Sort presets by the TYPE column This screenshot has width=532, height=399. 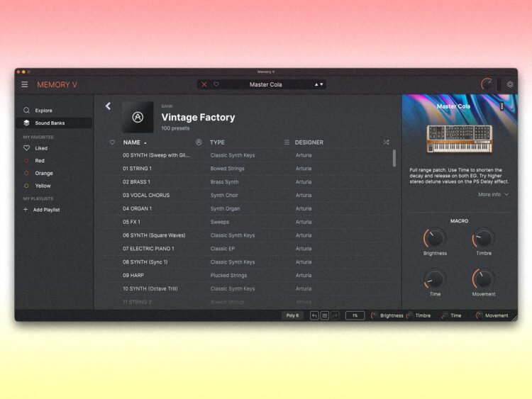click(x=217, y=142)
